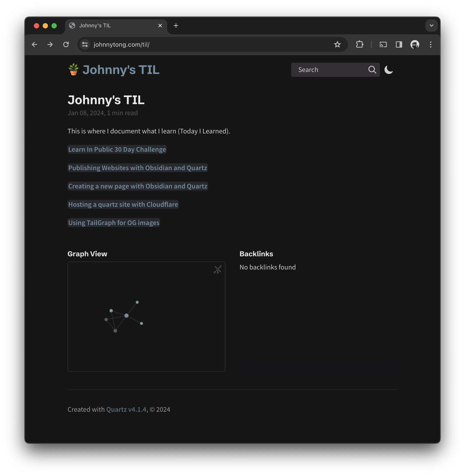465x476 pixels.
Task: Click the cast media icon
Action: [383, 44]
